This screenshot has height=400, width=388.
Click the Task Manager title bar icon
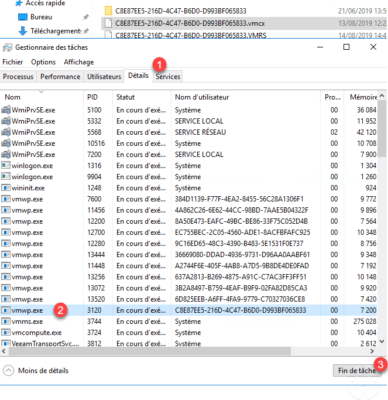tap(7, 47)
